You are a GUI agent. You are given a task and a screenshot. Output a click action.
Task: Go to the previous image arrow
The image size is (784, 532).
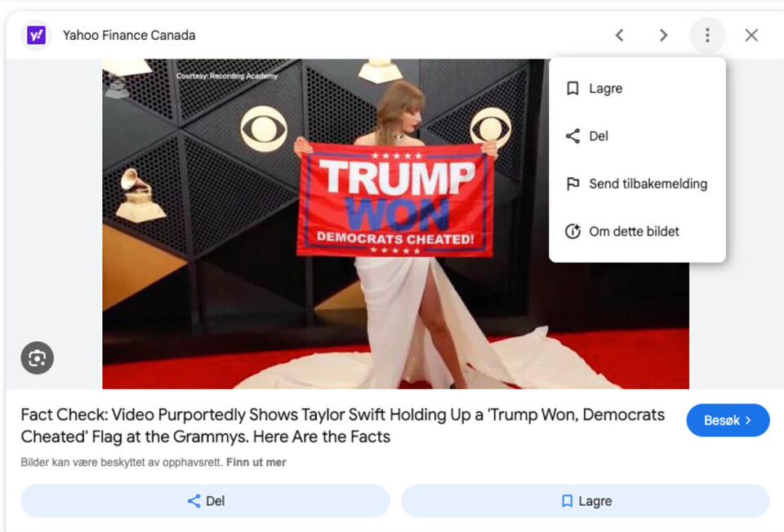point(620,35)
